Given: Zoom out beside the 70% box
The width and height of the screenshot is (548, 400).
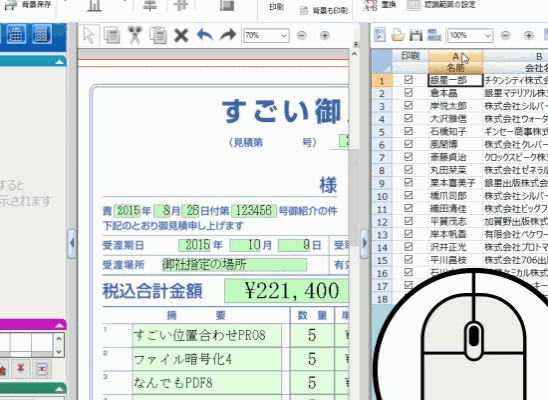Looking at the screenshot, I should click(x=301, y=36).
